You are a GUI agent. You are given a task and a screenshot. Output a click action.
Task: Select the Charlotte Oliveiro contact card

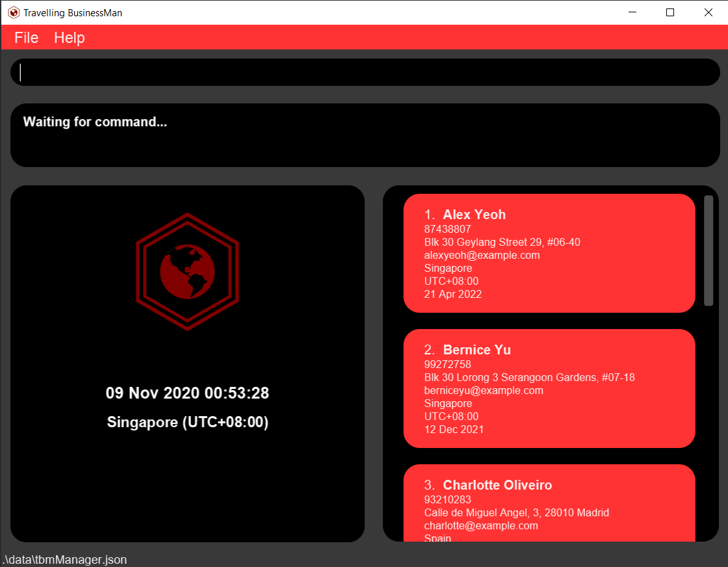coord(549,504)
